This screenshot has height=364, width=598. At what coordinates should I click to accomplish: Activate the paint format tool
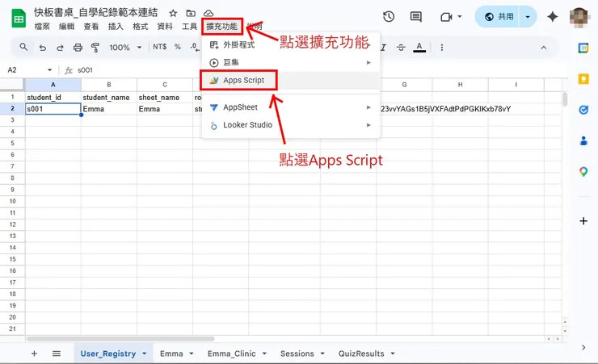point(95,48)
